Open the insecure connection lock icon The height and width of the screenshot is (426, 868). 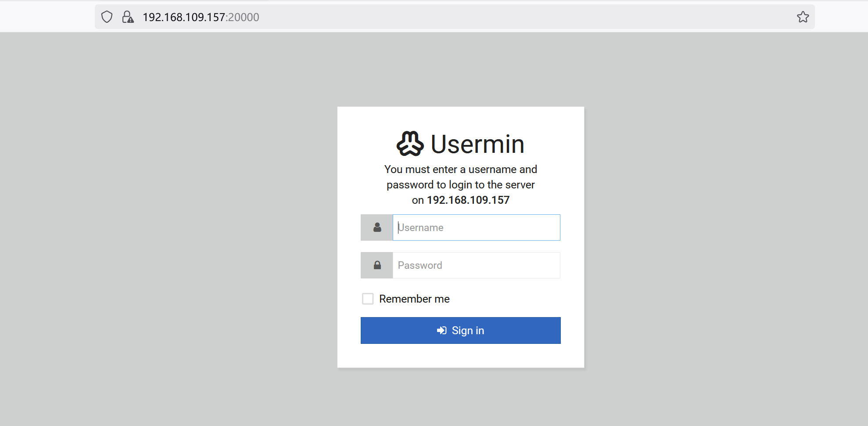[128, 17]
